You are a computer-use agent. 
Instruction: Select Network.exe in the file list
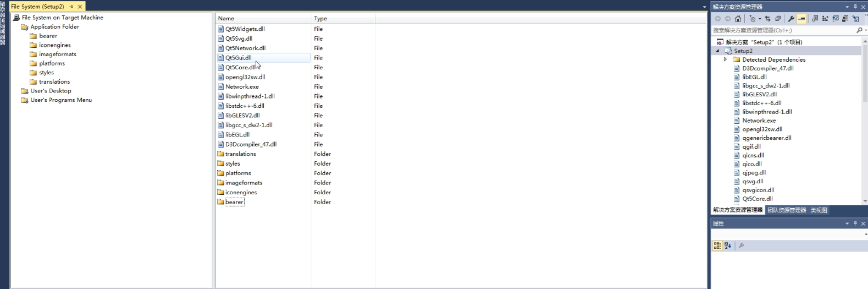242,86
